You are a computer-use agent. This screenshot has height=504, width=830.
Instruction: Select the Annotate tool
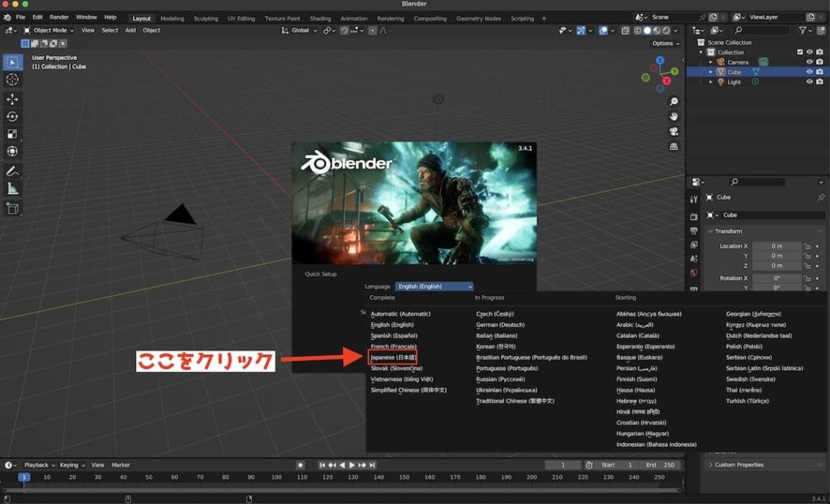(x=12, y=171)
